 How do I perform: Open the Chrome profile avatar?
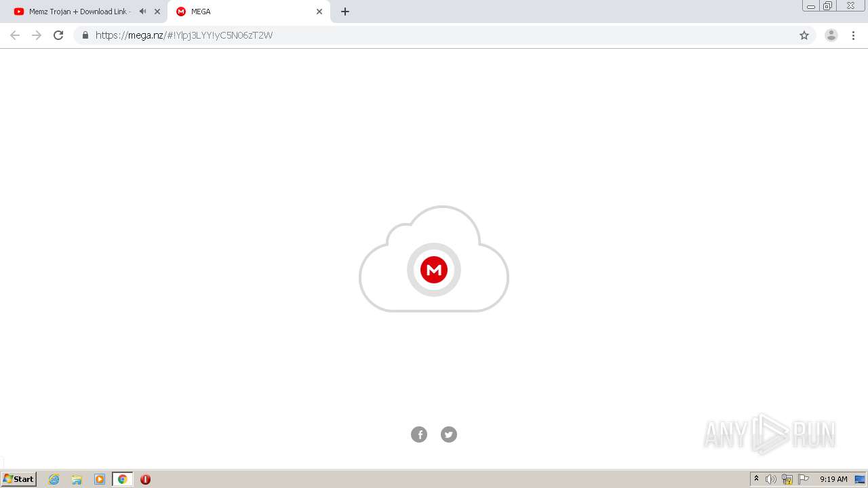tap(831, 35)
